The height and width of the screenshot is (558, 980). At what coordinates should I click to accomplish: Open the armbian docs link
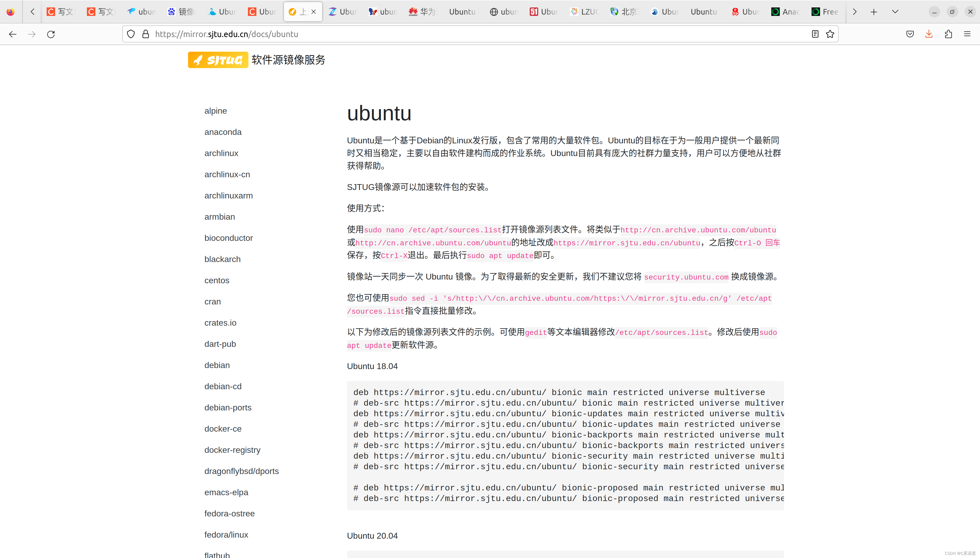(x=220, y=217)
